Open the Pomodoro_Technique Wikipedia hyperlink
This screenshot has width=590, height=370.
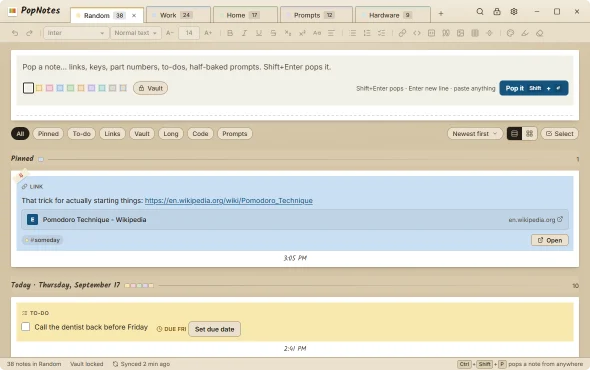[x=228, y=201]
